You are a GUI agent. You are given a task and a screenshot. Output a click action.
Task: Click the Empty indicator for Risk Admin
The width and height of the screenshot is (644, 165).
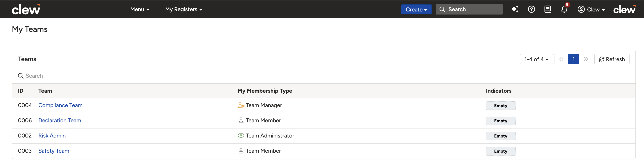[501, 136]
